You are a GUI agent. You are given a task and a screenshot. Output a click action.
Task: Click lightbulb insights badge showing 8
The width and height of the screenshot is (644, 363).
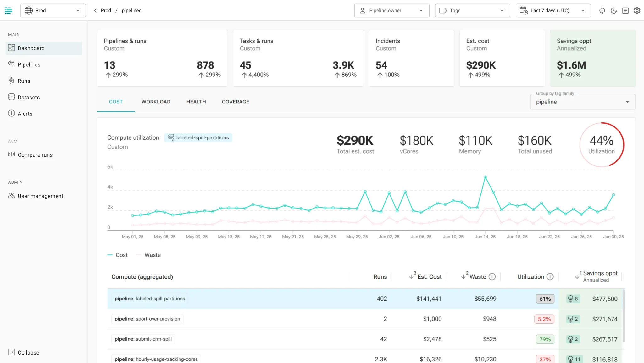tap(573, 299)
